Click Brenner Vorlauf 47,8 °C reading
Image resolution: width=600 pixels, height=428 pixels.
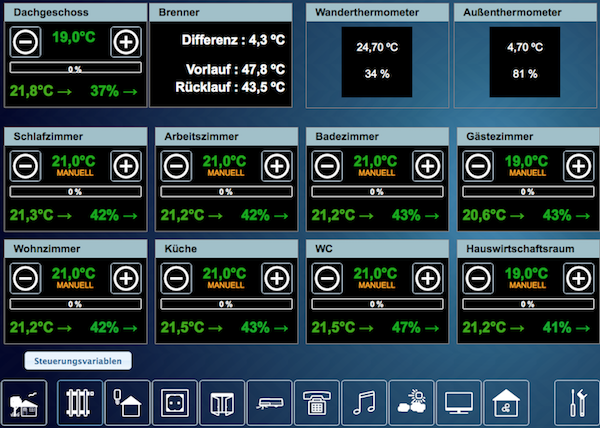(x=235, y=70)
